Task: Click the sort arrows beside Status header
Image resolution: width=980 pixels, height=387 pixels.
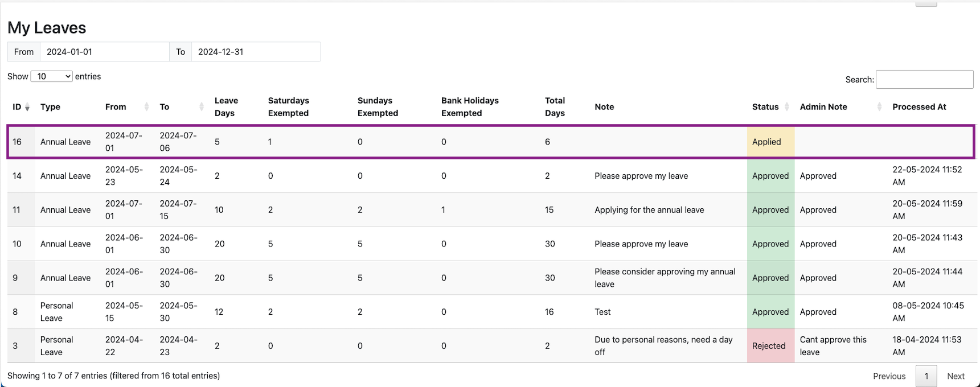Action: [787, 107]
